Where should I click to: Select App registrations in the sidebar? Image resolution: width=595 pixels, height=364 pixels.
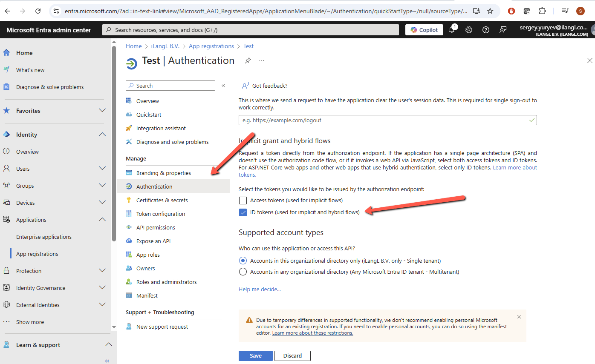(37, 254)
